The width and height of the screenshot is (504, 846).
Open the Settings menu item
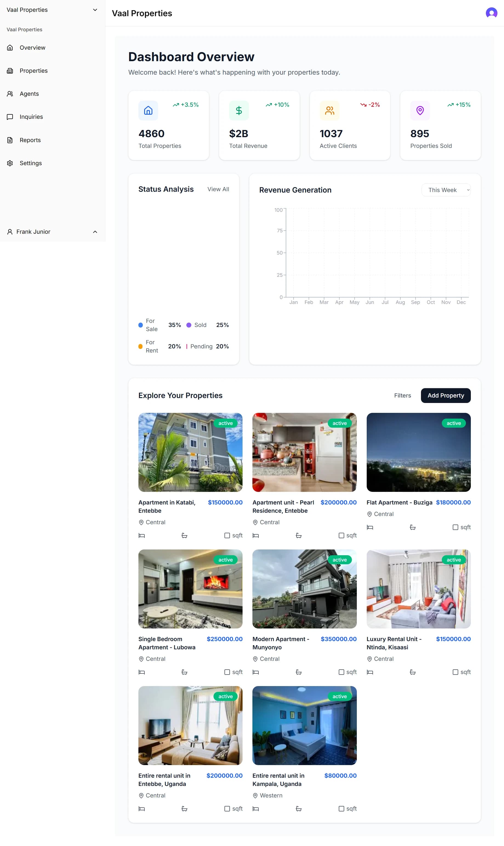52,163
